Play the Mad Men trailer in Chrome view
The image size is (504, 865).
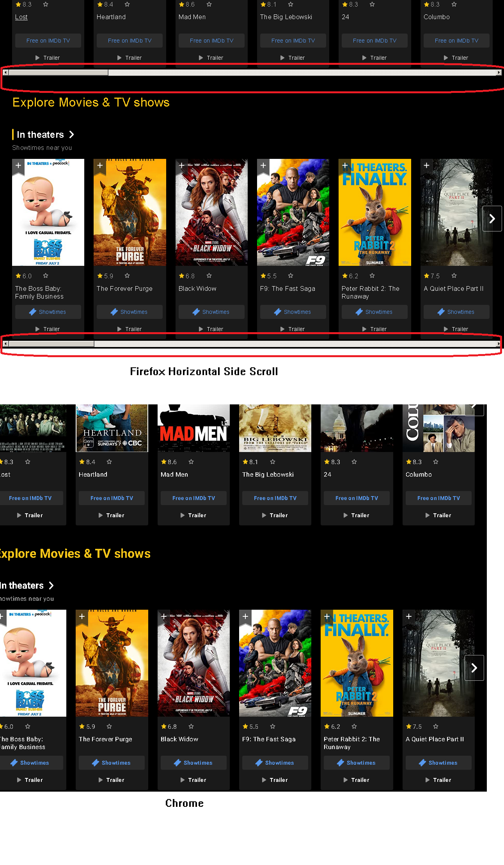[193, 515]
